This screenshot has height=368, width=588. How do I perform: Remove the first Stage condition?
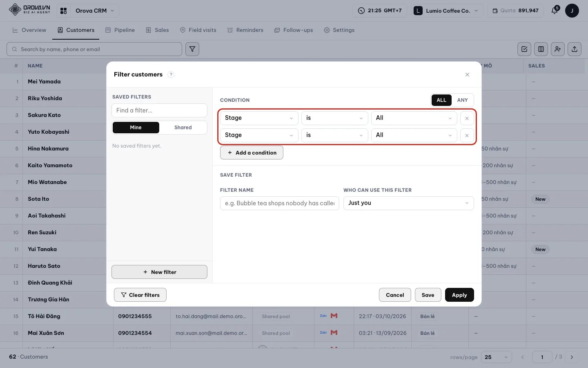tap(467, 118)
